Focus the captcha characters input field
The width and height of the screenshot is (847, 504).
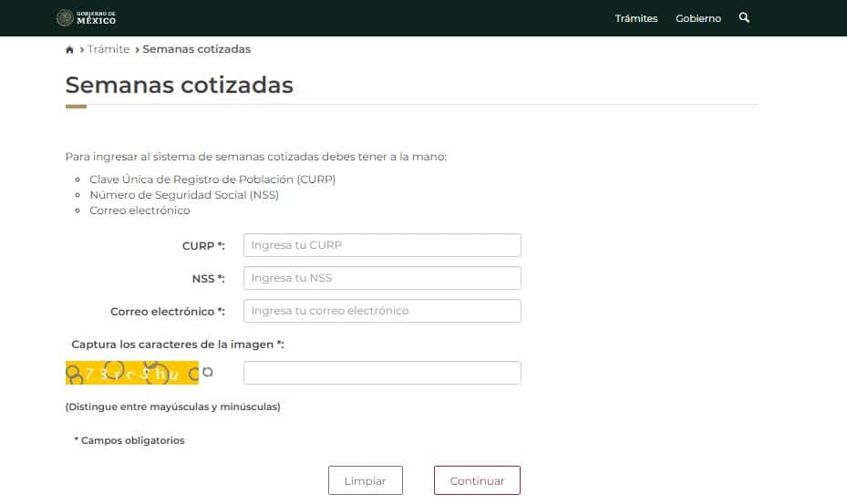coord(382,373)
